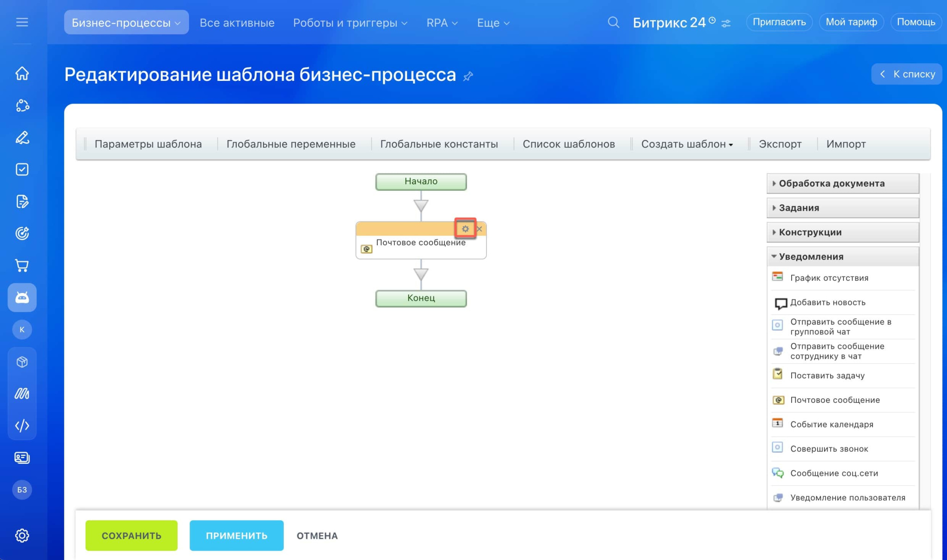
Task: Open Бизнес-процессы dropdown
Action: click(126, 22)
